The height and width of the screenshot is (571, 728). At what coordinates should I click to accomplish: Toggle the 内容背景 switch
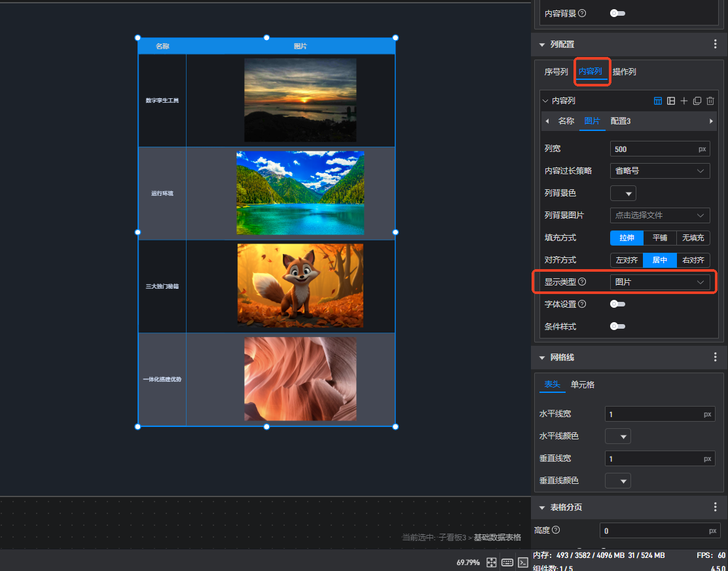[617, 14]
